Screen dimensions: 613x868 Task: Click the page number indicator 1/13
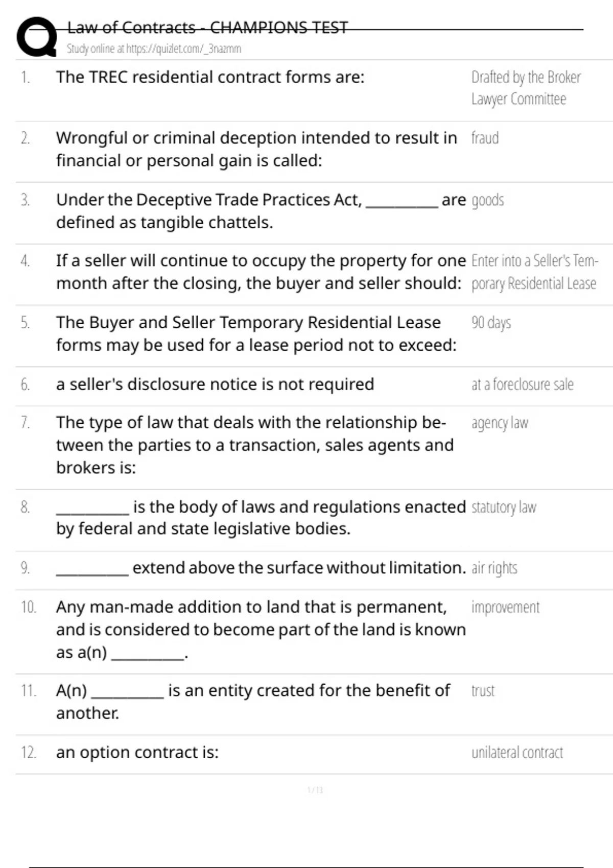315,790
